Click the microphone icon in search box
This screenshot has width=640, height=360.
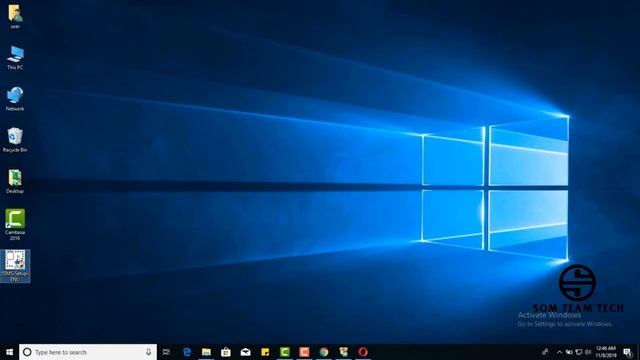pyautogui.click(x=149, y=352)
